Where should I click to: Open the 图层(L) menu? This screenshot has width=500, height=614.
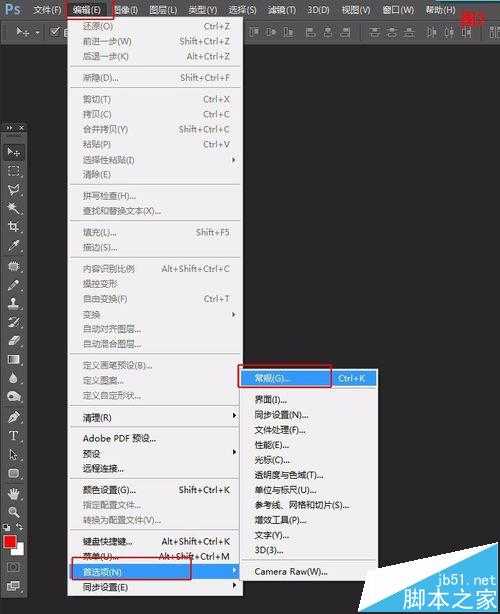[163, 9]
